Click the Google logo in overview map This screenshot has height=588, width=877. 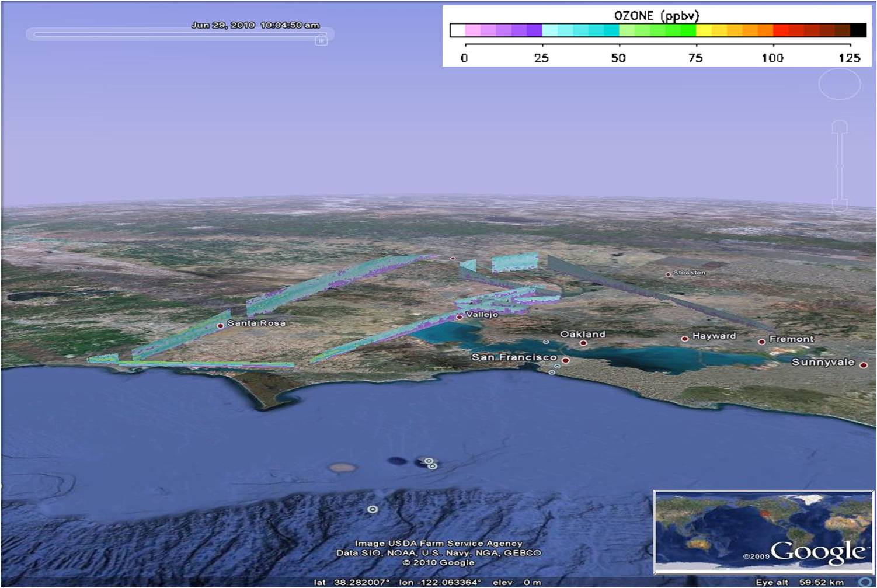pyautogui.click(x=817, y=552)
